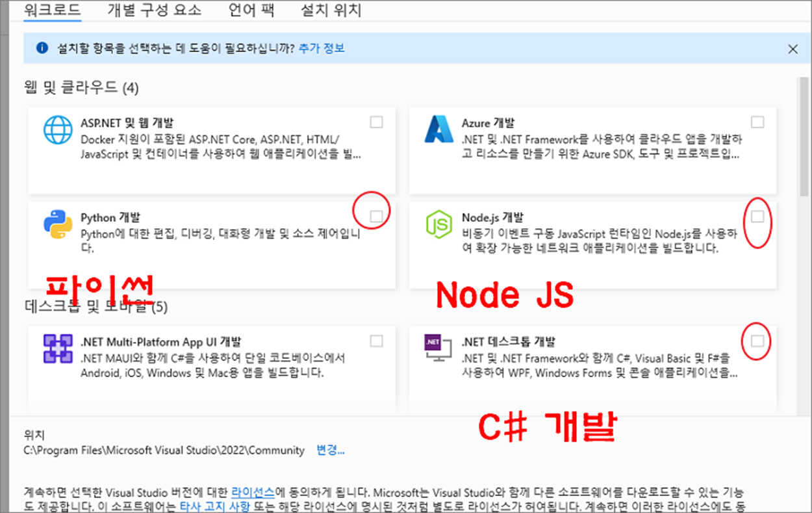
Task: Click 변경... to change install location
Action: point(330,450)
